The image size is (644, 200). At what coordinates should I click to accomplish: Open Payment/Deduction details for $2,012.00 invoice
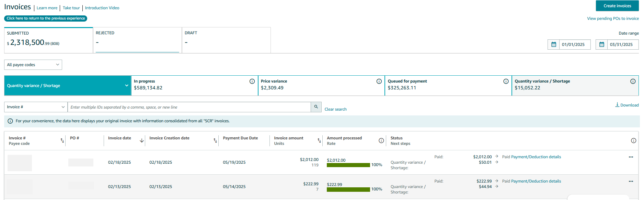click(x=536, y=157)
